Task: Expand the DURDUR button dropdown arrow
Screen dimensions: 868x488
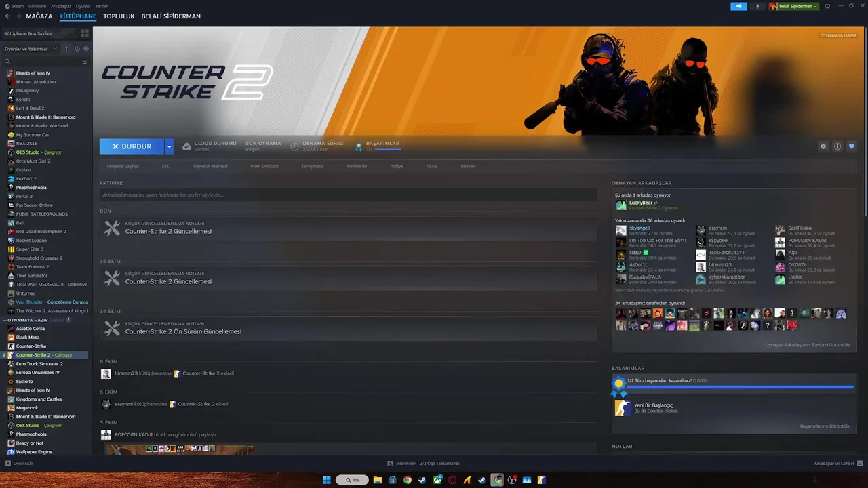Action: tap(170, 146)
